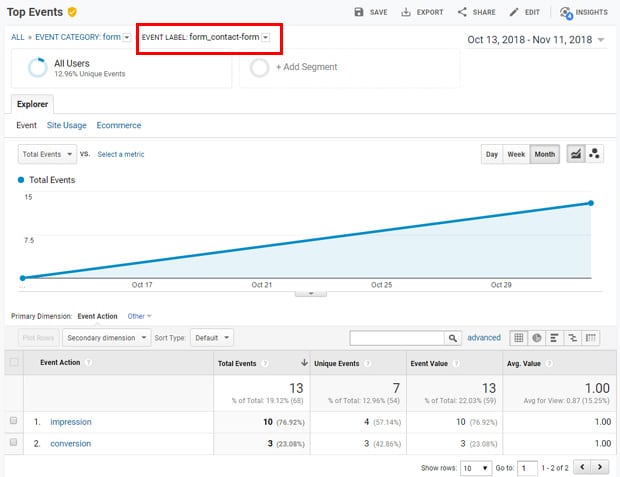This screenshot has width=620, height=477.
Task: Open the Total Events metric dropdown
Action: (x=47, y=154)
